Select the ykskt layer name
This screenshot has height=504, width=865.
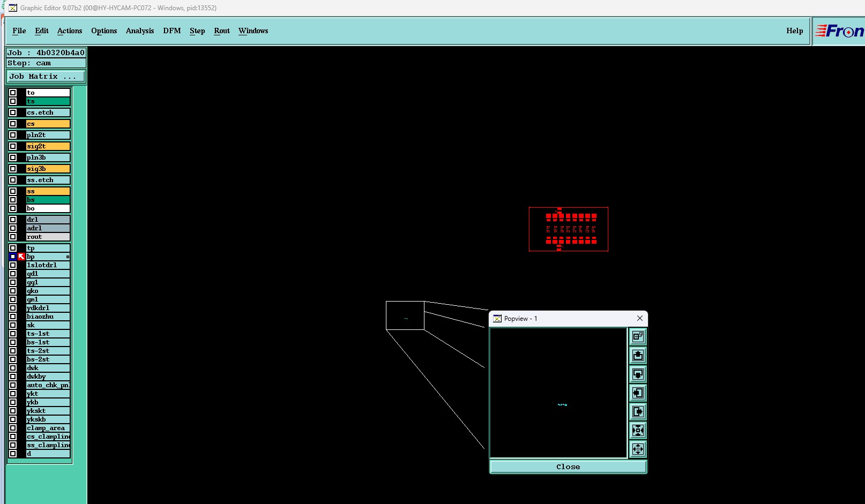48,411
